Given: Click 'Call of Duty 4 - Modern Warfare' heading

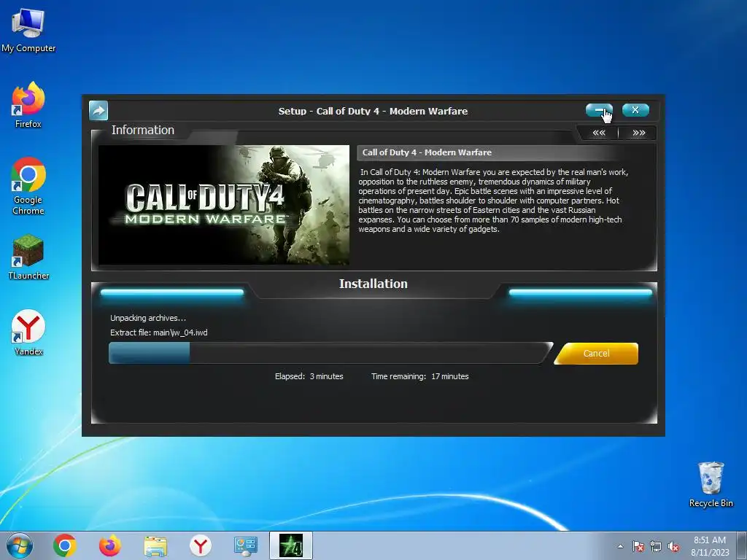Looking at the screenshot, I should (x=427, y=152).
